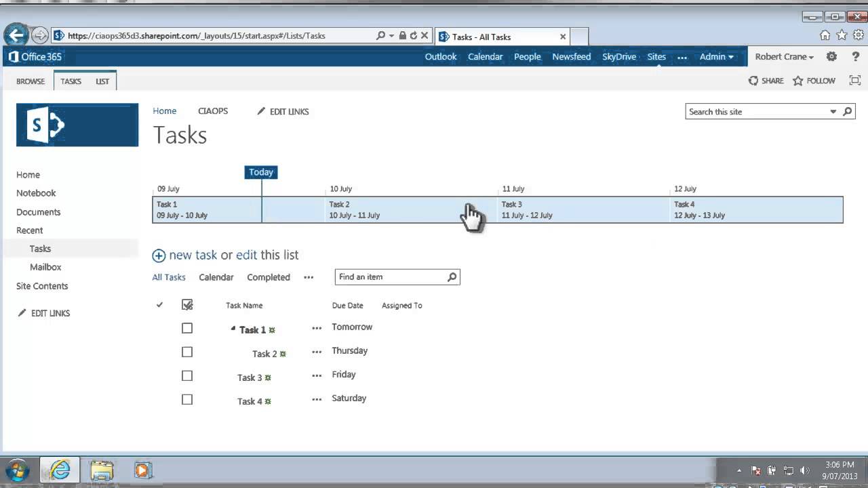868x488 pixels.
Task: Click pencil EDIT LINKS in top navigation
Action: coord(283,111)
